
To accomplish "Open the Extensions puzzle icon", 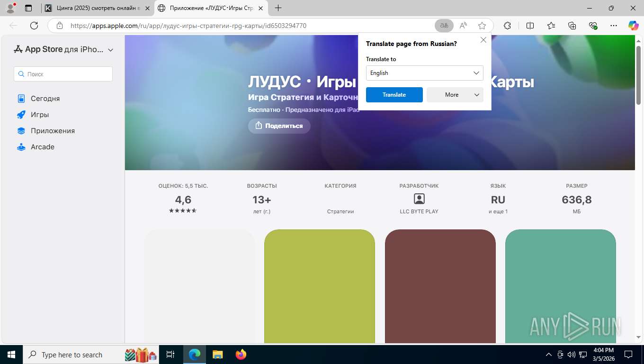I will tap(507, 26).
